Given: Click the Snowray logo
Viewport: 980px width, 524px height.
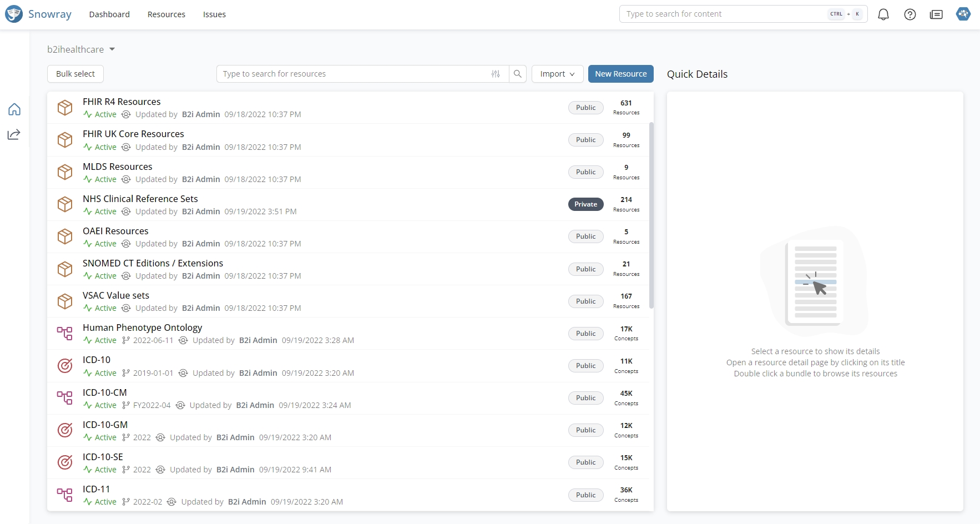Looking at the screenshot, I should 38,14.
